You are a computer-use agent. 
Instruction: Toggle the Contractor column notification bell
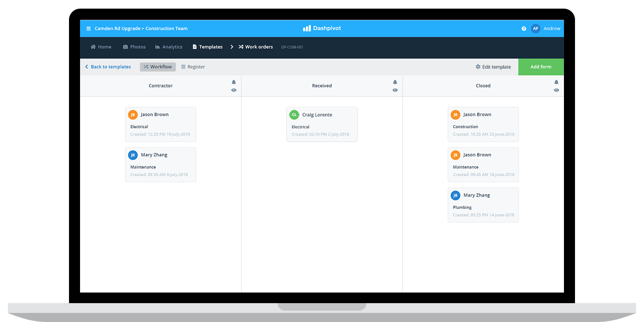coord(234,82)
